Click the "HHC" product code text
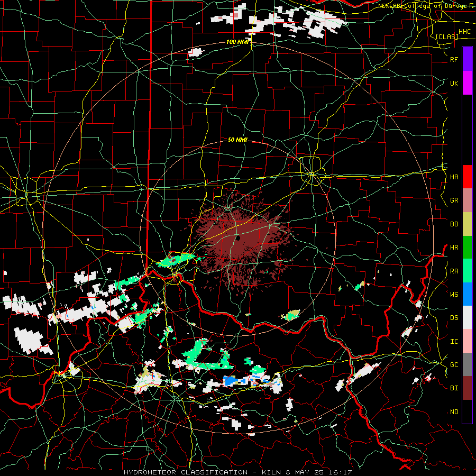This screenshot has width=476, height=476. point(464,32)
